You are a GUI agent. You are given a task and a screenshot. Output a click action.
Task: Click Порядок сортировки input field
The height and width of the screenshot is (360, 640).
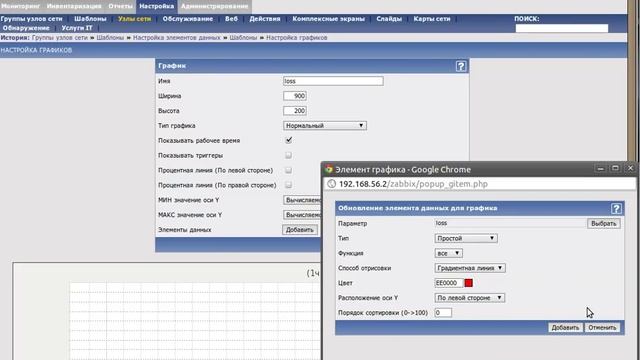coord(443,313)
